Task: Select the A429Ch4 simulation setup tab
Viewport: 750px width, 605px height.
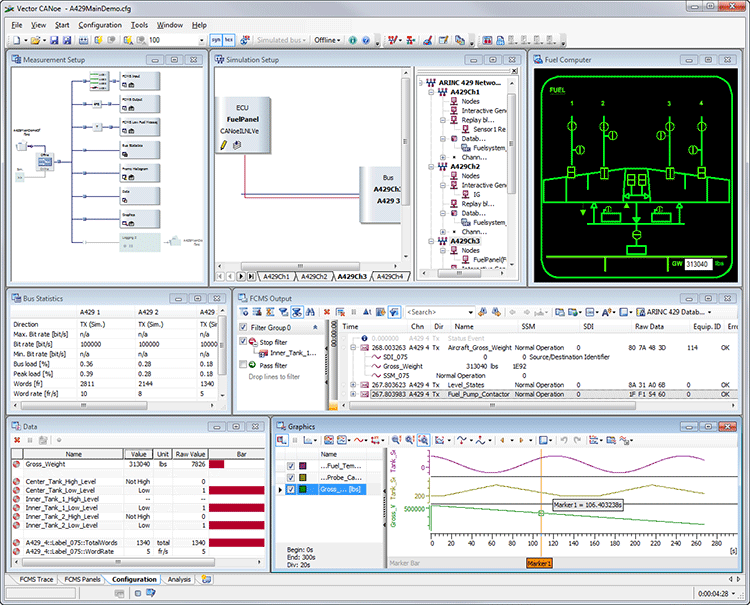Action: [389, 276]
